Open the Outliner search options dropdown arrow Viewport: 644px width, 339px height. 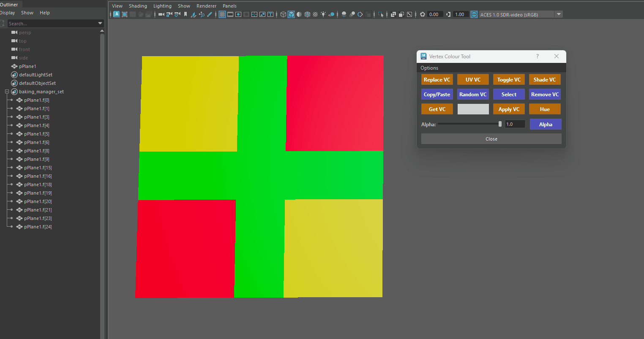(100, 24)
